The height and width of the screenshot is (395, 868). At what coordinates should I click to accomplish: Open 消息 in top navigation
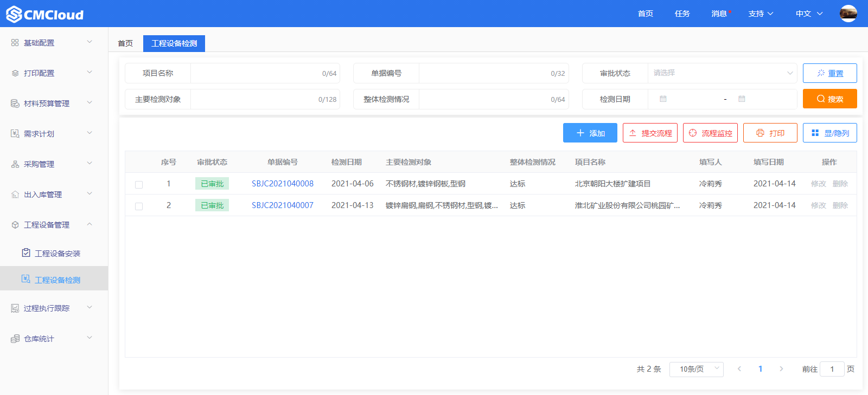pyautogui.click(x=719, y=14)
